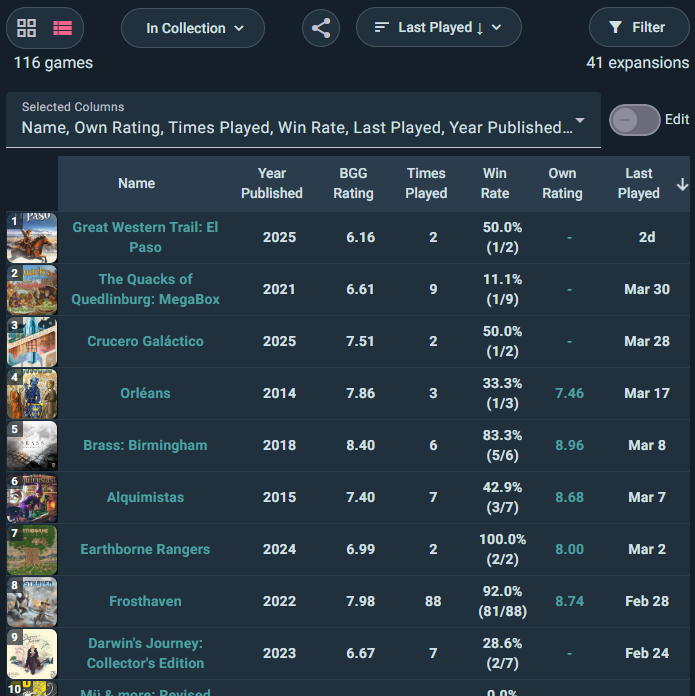Click Quacks of Quedlinburg cover thumbnail

coord(32,290)
